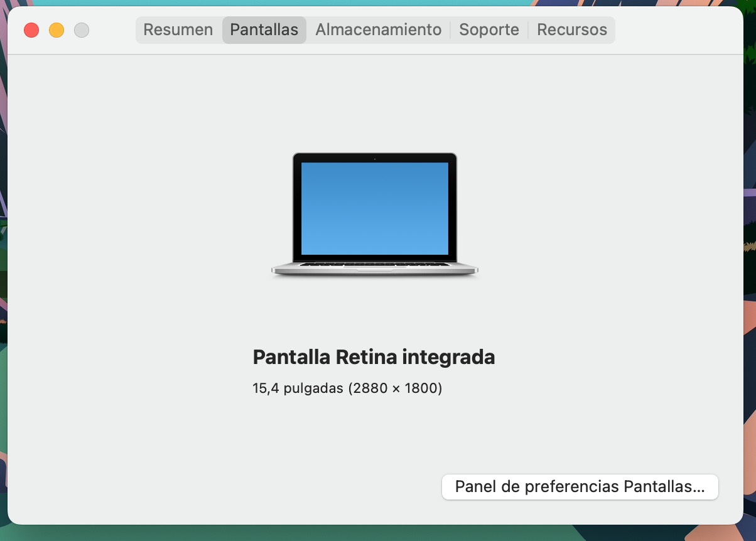Image resolution: width=756 pixels, height=541 pixels.
Task: Click the blue screen of the laptop illustration
Action: point(374,208)
